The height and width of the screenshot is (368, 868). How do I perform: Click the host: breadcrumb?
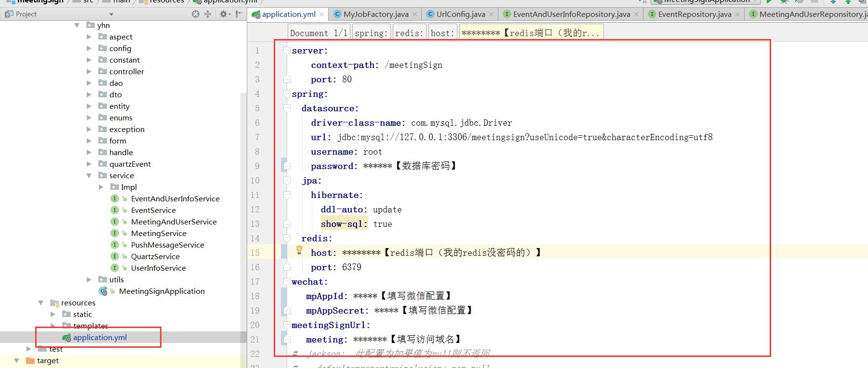pyautogui.click(x=442, y=33)
